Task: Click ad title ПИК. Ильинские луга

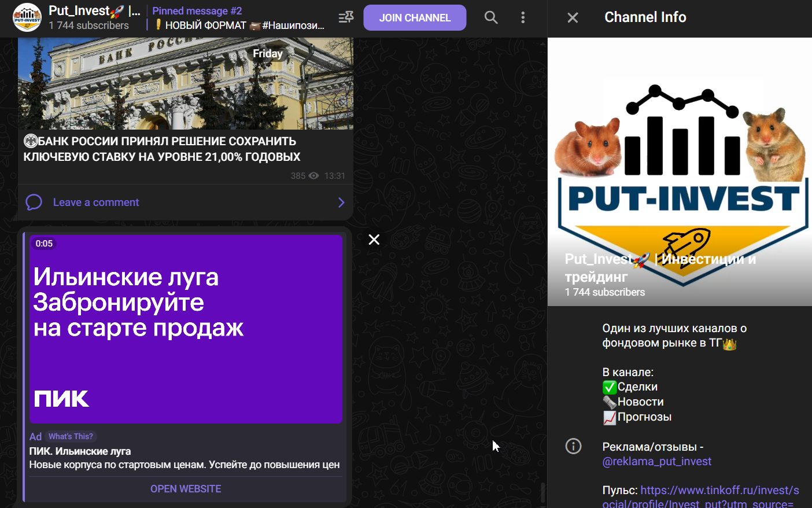Action: tap(80, 451)
